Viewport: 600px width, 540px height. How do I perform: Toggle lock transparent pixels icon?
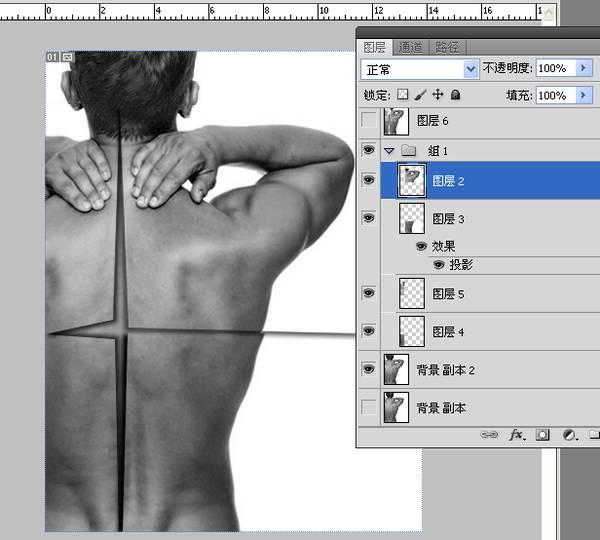pyautogui.click(x=402, y=94)
